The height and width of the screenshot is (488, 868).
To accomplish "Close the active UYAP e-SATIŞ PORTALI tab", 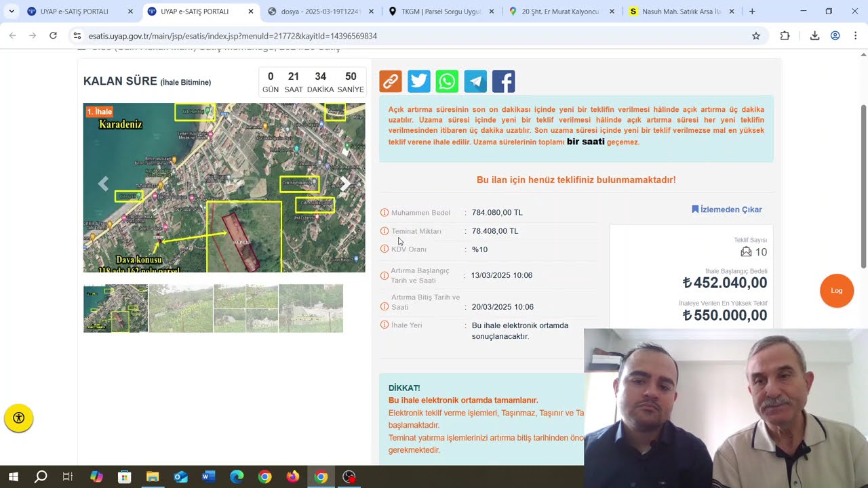I will (251, 12).
